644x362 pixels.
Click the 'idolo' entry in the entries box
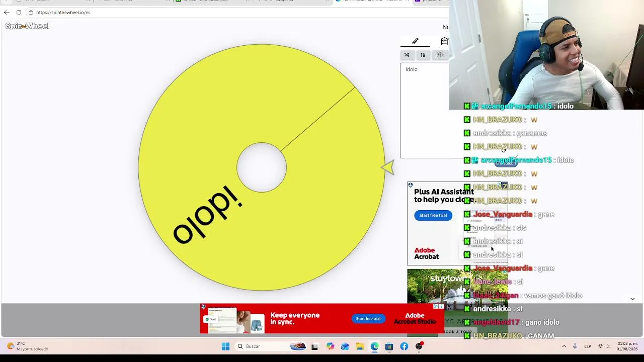pos(412,69)
